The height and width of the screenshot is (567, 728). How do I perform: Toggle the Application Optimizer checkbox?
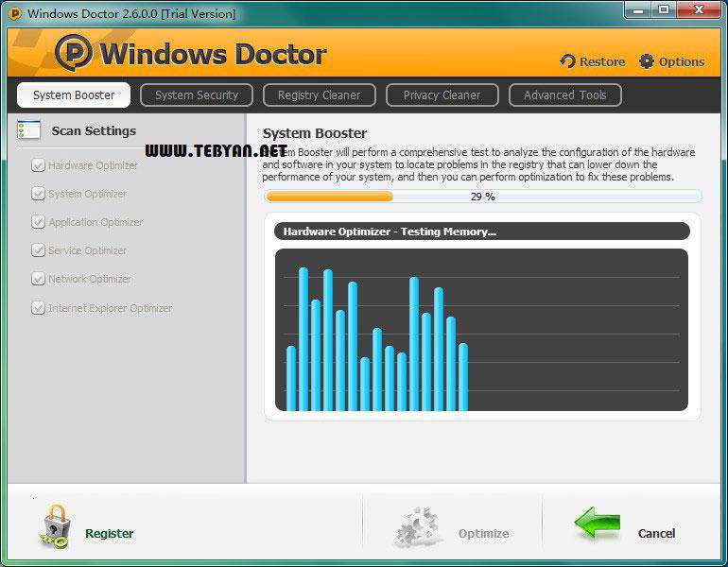38,222
